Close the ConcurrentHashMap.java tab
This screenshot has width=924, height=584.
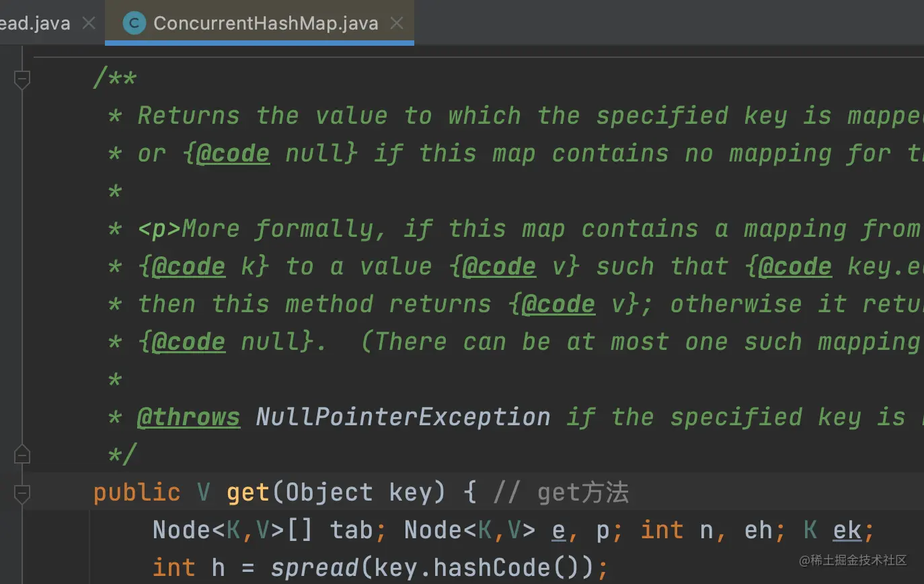pyautogui.click(x=397, y=23)
